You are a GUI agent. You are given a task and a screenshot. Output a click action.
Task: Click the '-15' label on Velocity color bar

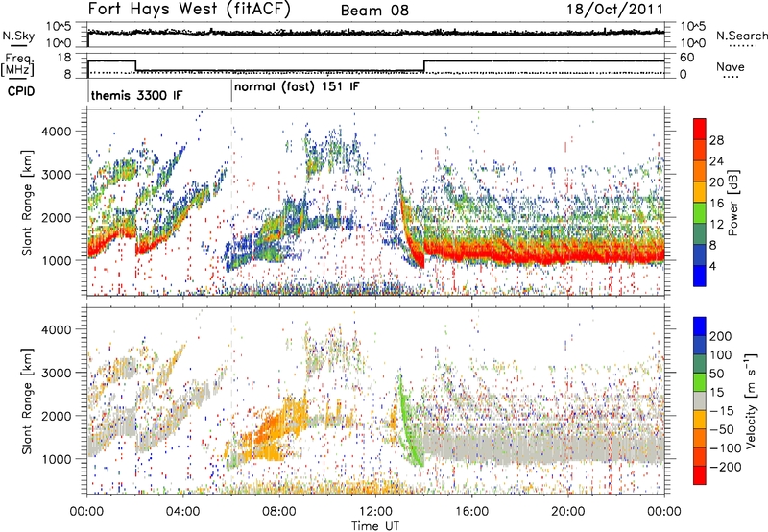(x=721, y=411)
